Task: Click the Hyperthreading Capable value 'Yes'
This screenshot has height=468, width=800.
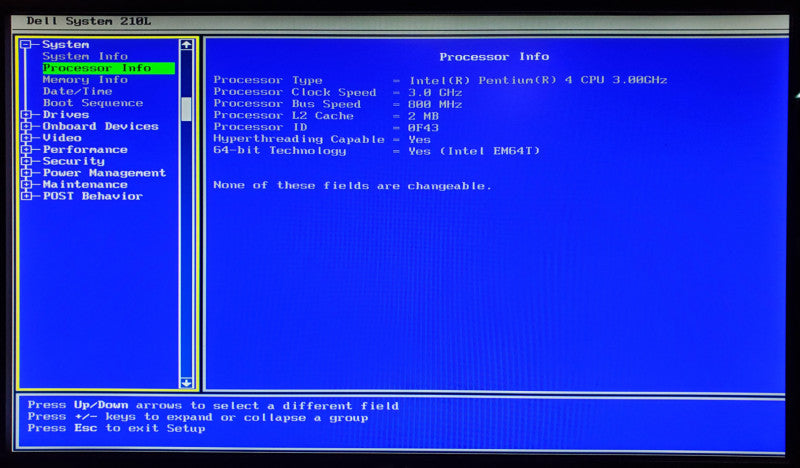Action: (419, 139)
